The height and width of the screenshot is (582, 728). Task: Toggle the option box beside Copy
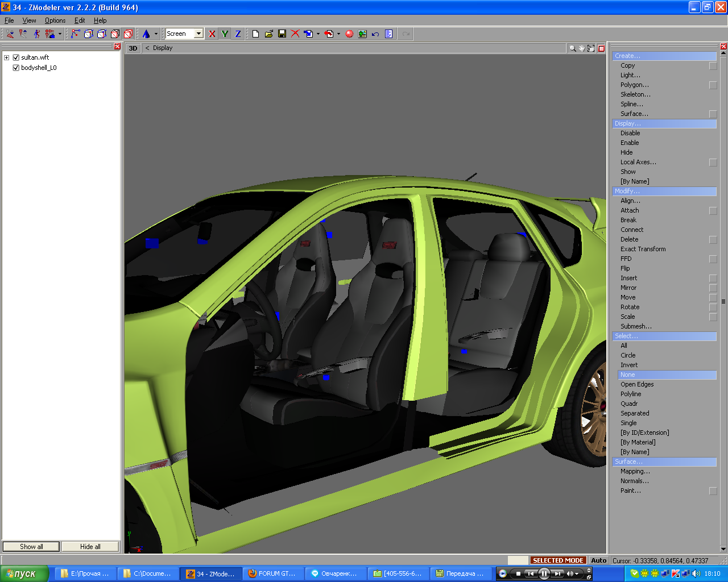click(x=713, y=66)
